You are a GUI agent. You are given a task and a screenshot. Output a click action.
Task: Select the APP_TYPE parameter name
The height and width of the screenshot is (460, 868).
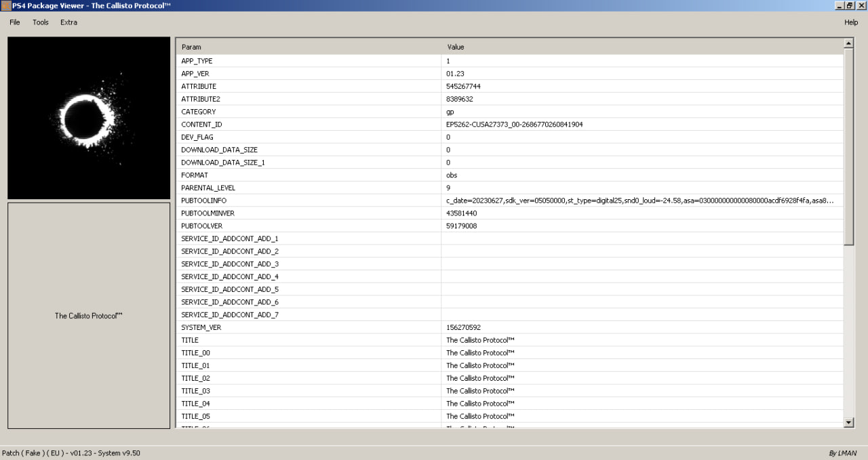coord(197,61)
